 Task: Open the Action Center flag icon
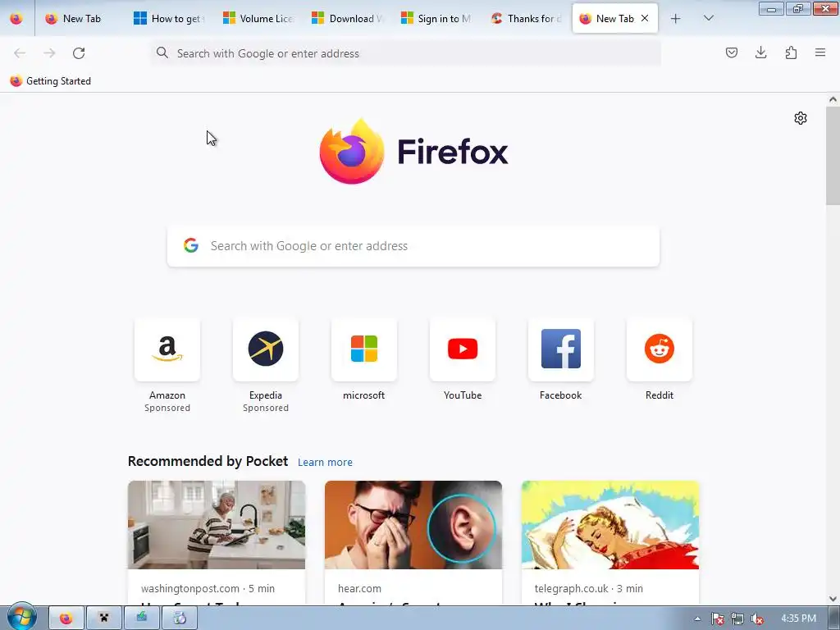[x=717, y=619]
